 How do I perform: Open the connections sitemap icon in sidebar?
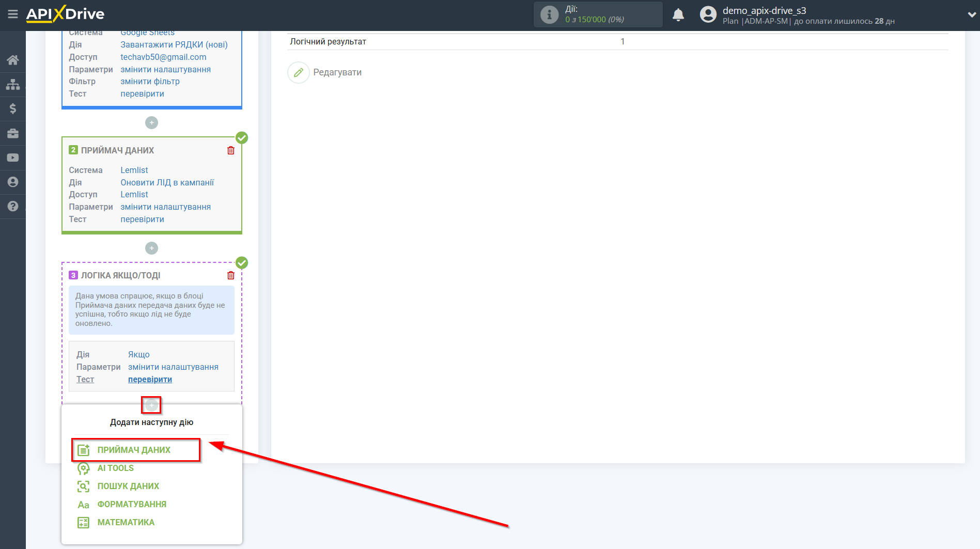click(x=13, y=84)
